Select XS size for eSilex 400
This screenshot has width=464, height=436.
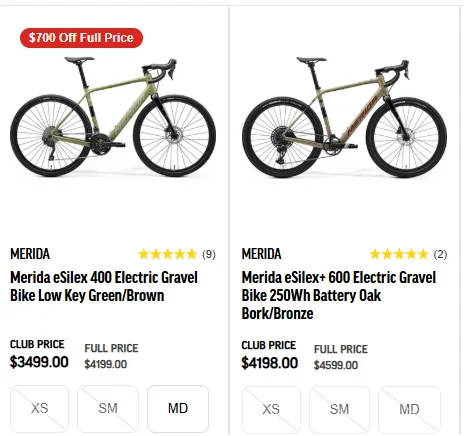click(40, 409)
